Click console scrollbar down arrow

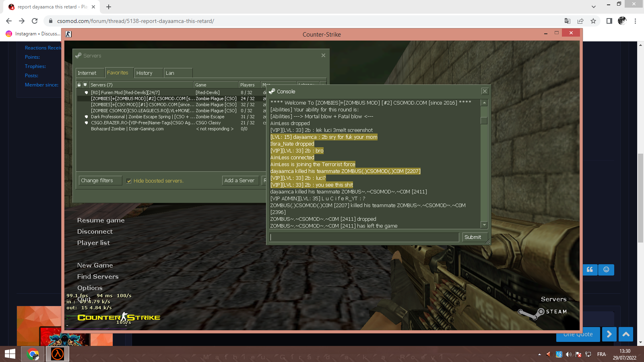[484, 225]
